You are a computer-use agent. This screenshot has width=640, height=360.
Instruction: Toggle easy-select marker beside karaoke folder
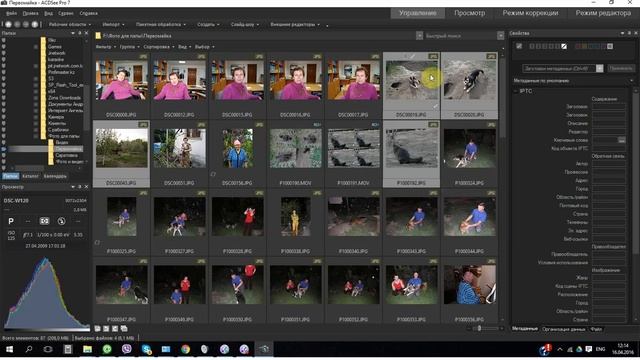pos(4,59)
